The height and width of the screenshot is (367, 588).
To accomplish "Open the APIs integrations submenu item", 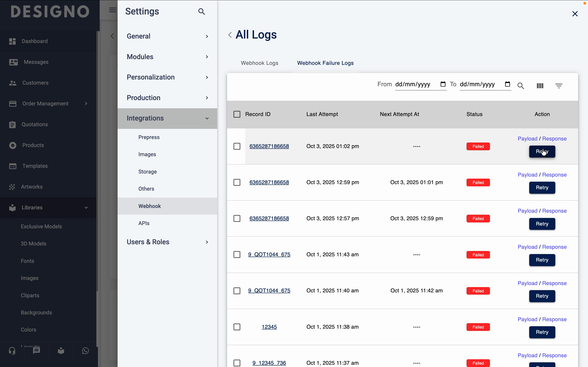I will 144,223.
